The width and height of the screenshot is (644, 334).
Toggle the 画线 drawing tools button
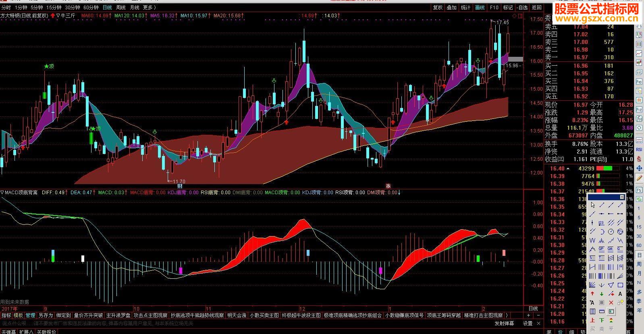point(480,7)
